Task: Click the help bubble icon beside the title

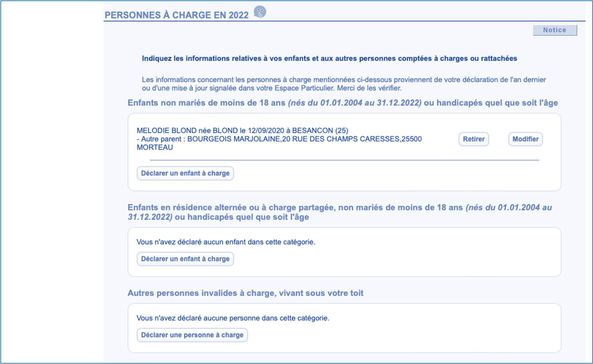Action: 260,12
